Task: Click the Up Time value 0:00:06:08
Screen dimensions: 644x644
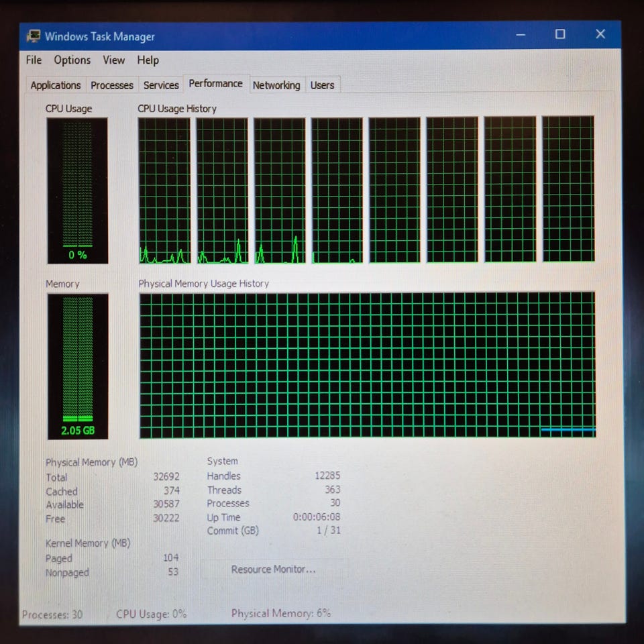Action: [x=317, y=517]
